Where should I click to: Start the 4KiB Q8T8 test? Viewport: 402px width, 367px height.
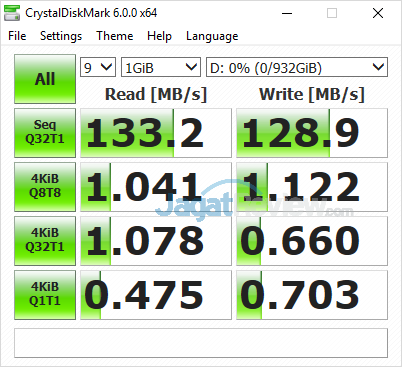(45, 187)
